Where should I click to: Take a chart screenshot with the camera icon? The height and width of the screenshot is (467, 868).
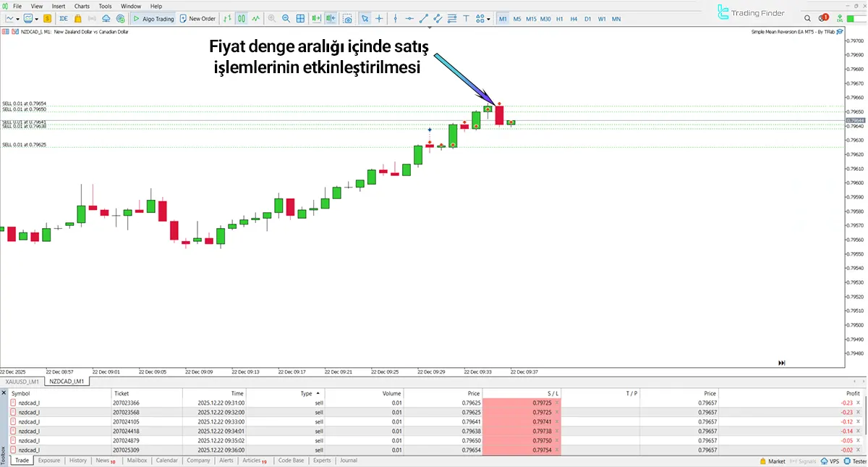click(348, 18)
